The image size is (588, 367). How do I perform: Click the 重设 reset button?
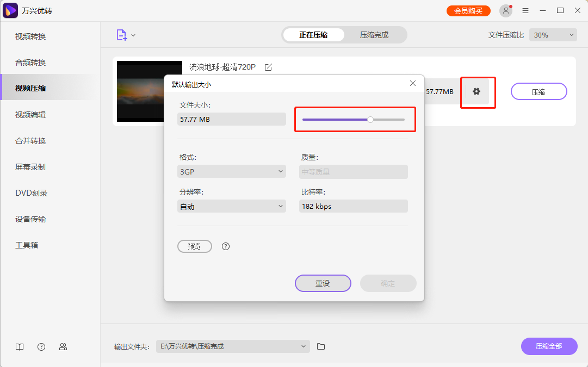tap(323, 283)
